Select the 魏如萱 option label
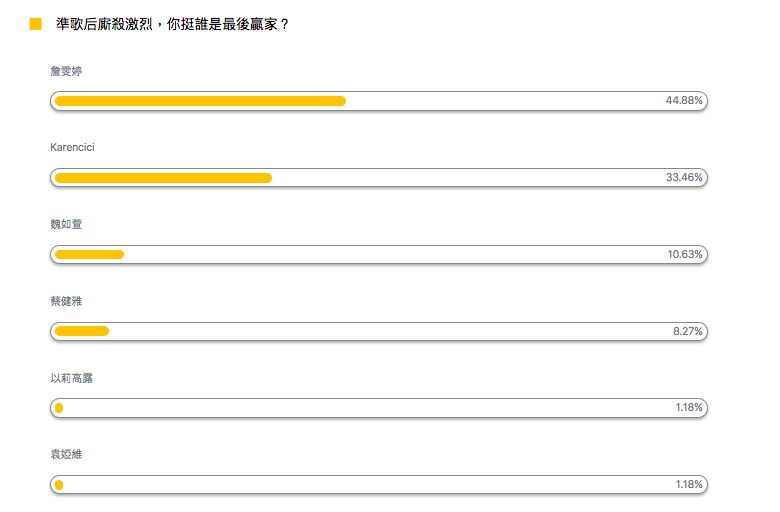The height and width of the screenshot is (512, 780). pyautogui.click(x=66, y=224)
